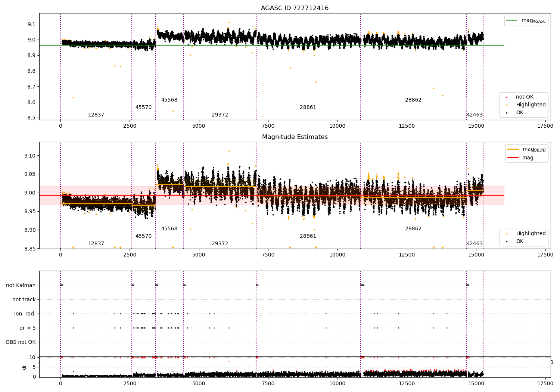Click the 'Magnitude Estimates' plot title
This screenshot has width=560, height=392.
pos(295,137)
